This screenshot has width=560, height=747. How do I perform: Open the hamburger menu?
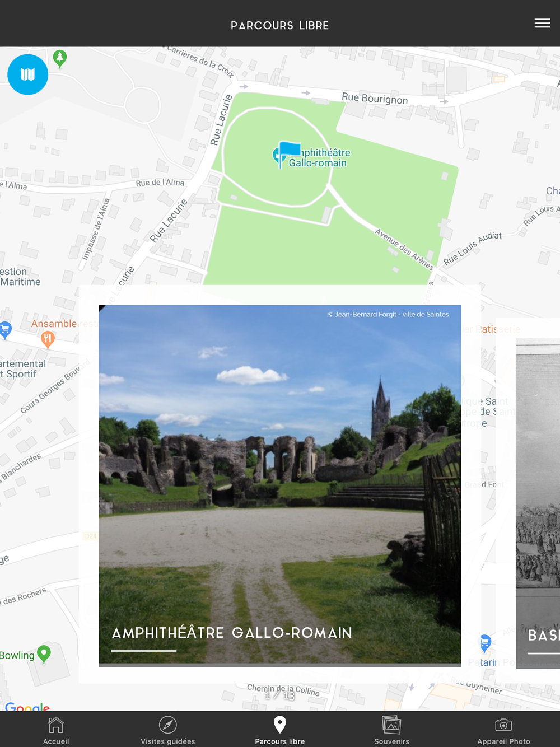pos(542,23)
